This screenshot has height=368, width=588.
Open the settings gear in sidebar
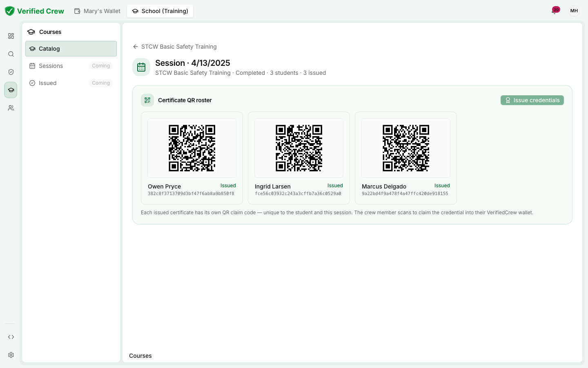[11, 355]
